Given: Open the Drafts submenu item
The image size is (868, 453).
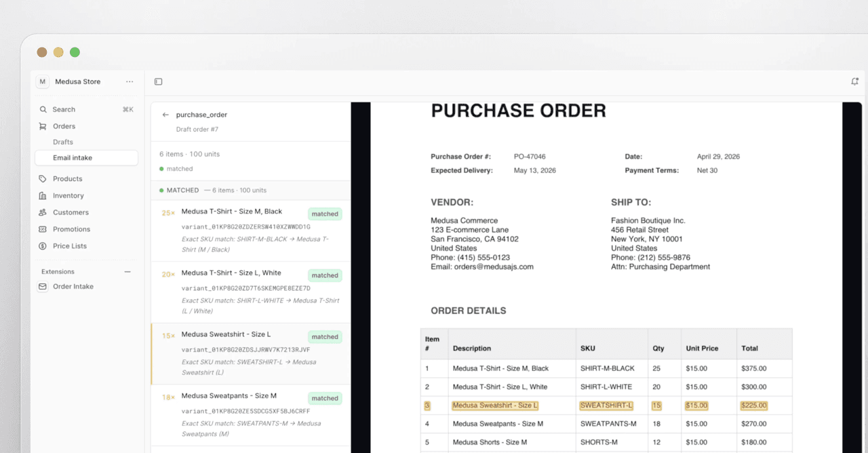Looking at the screenshot, I should tap(63, 142).
